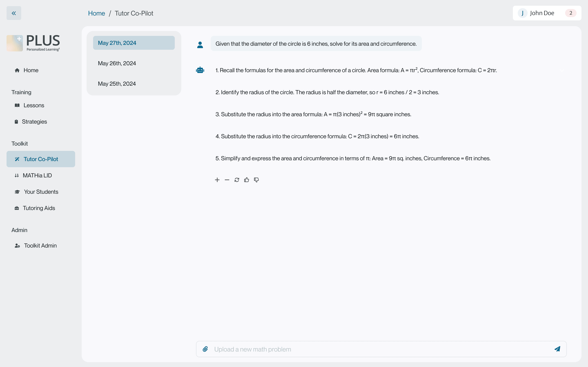Attach a file using the paperclip icon
The image size is (588, 367).
tap(205, 349)
